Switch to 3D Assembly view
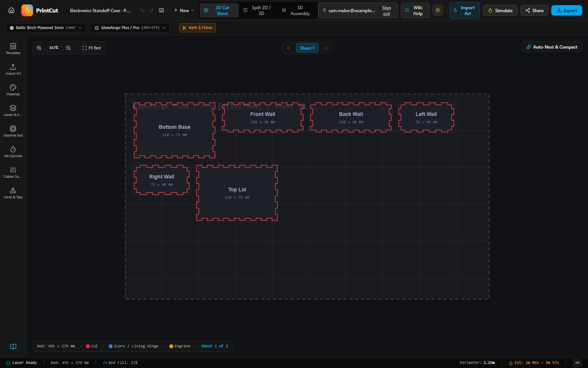 pyautogui.click(x=296, y=10)
